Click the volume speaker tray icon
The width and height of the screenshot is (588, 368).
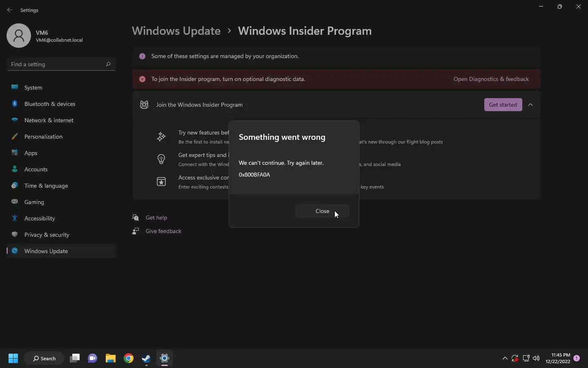pyautogui.click(x=537, y=359)
